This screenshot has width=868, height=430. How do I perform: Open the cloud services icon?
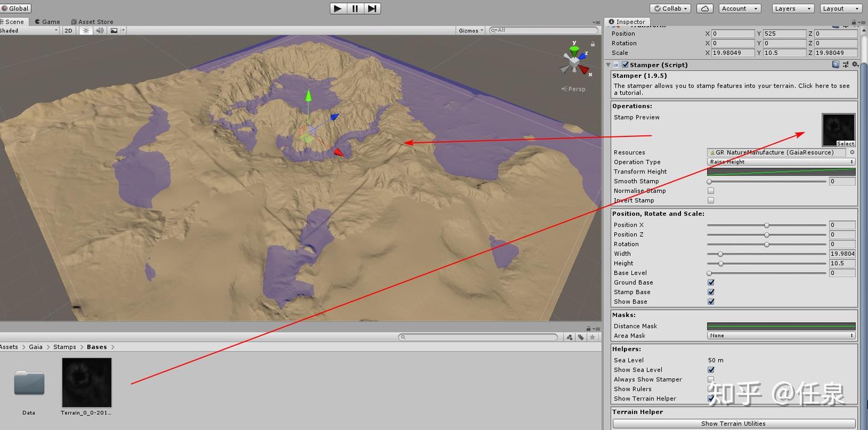(705, 8)
